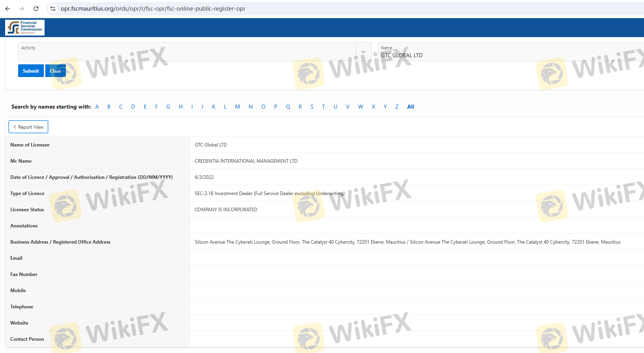Filter names starting with E

(x=145, y=107)
